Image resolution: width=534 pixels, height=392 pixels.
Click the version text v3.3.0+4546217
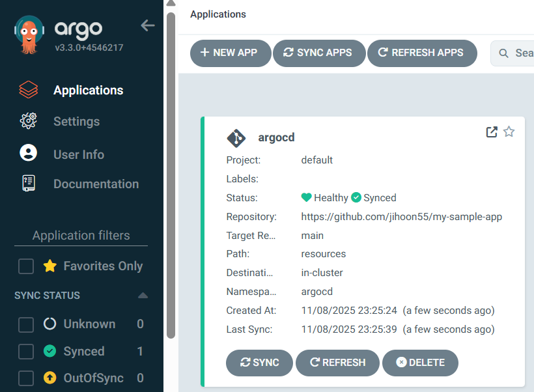(89, 48)
